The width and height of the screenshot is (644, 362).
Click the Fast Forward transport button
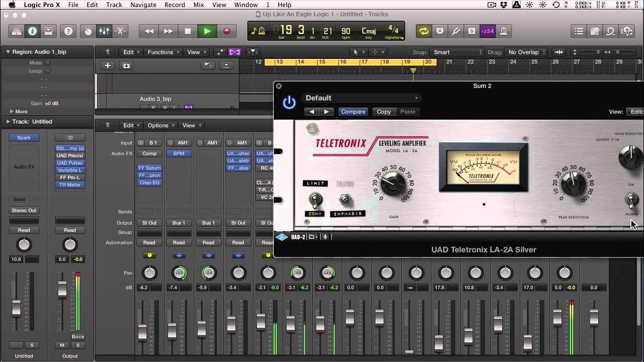click(x=169, y=31)
